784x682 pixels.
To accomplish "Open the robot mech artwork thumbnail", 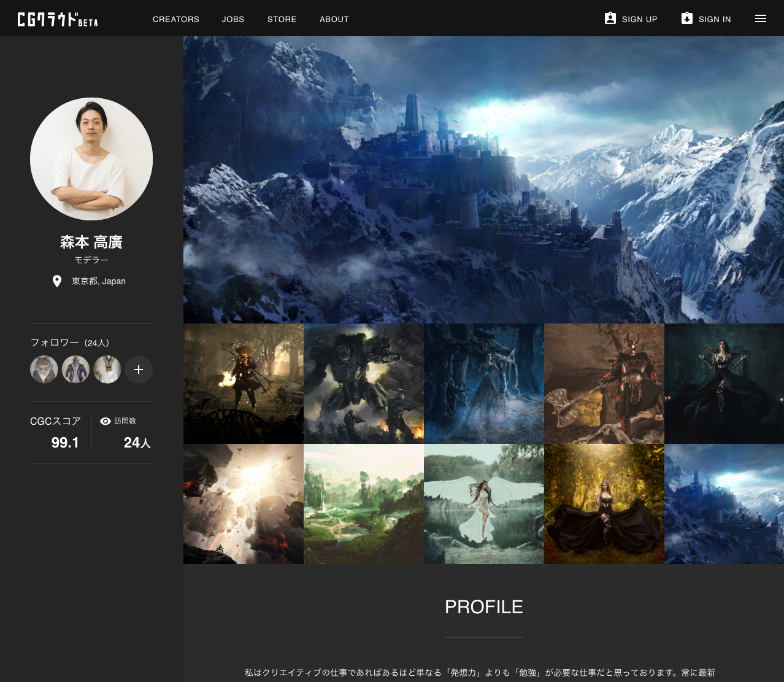I will (x=363, y=383).
